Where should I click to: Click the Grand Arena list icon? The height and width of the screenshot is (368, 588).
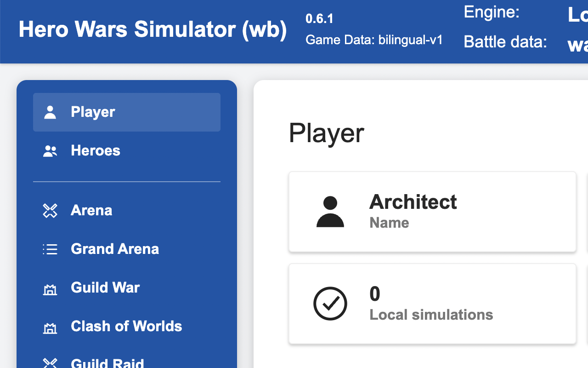tap(50, 249)
